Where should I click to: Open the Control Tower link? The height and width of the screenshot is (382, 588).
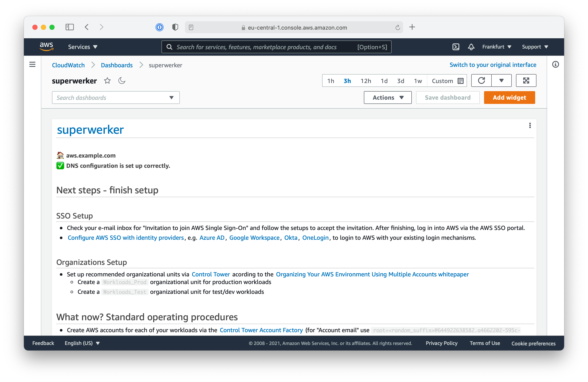pos(210,274)
